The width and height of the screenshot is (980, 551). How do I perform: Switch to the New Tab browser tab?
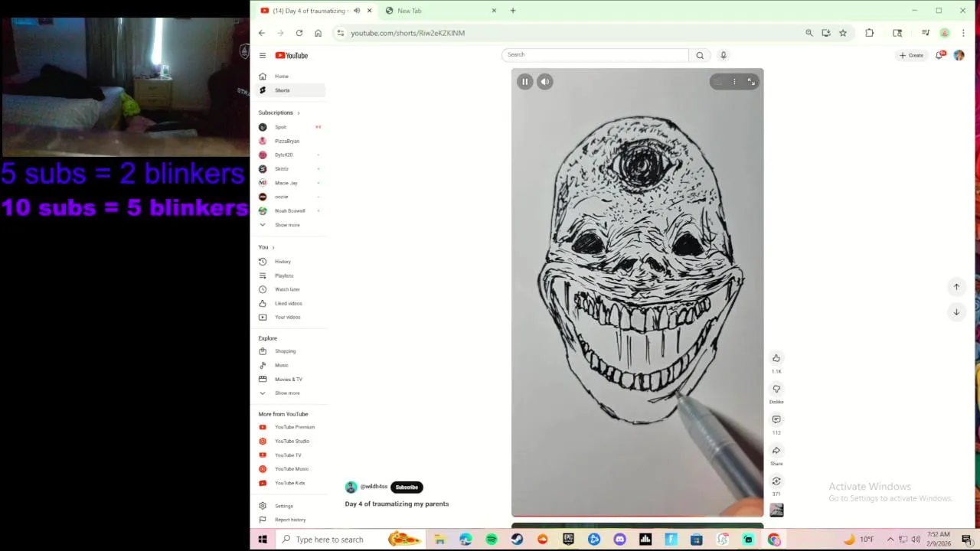(x=441, y=11)
